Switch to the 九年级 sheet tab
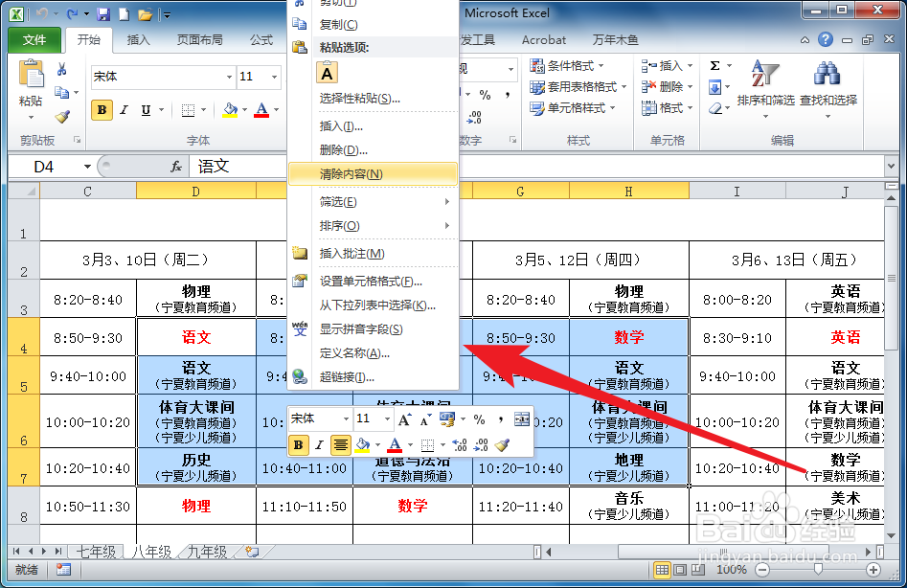Viewport: 907px width, 588px height. 207,552
